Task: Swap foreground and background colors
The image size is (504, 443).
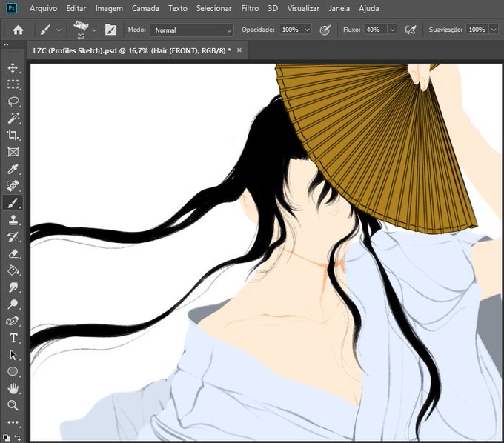Action: 18,438
